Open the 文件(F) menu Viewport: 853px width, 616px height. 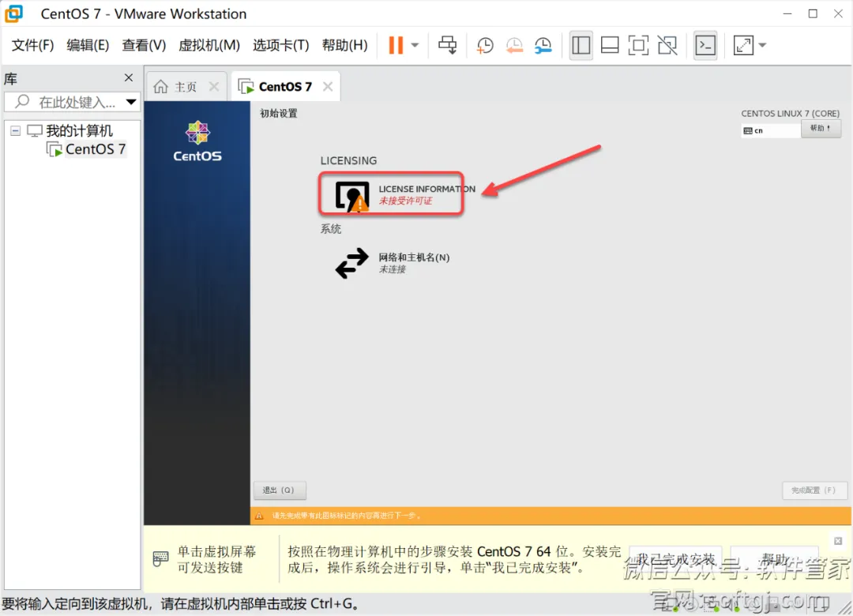[32, 45]
